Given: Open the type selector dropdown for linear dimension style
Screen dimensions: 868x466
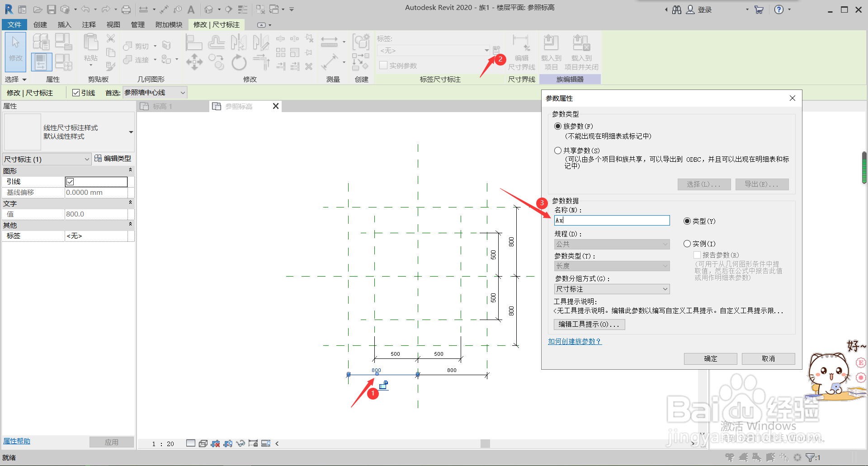Looking at the screenshot, I should click(x=69, y=132).
